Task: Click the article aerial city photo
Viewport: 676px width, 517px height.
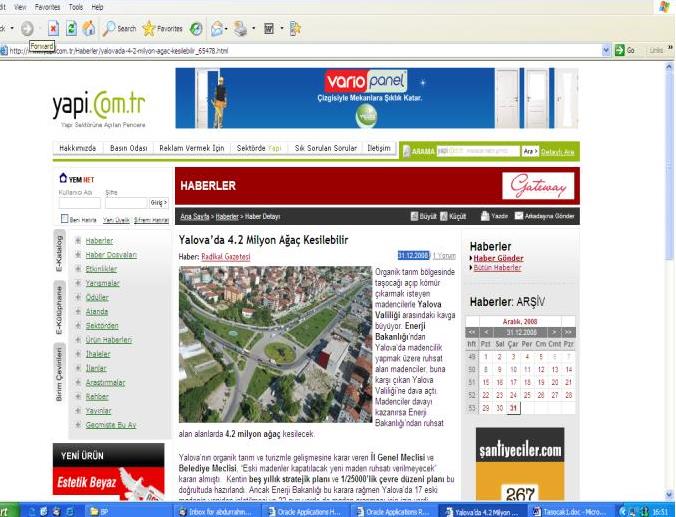Action: pyautogui.click(x=275, y=344)
